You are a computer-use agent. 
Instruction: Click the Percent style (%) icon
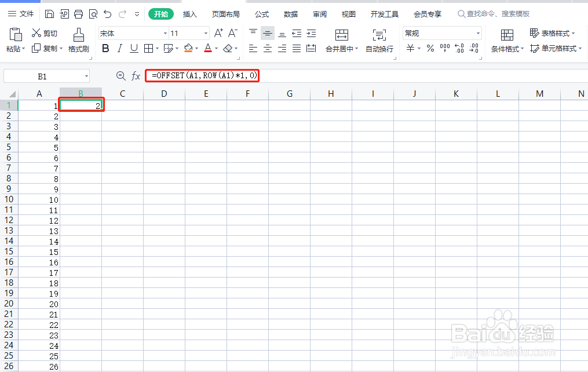tap(431, 49)
